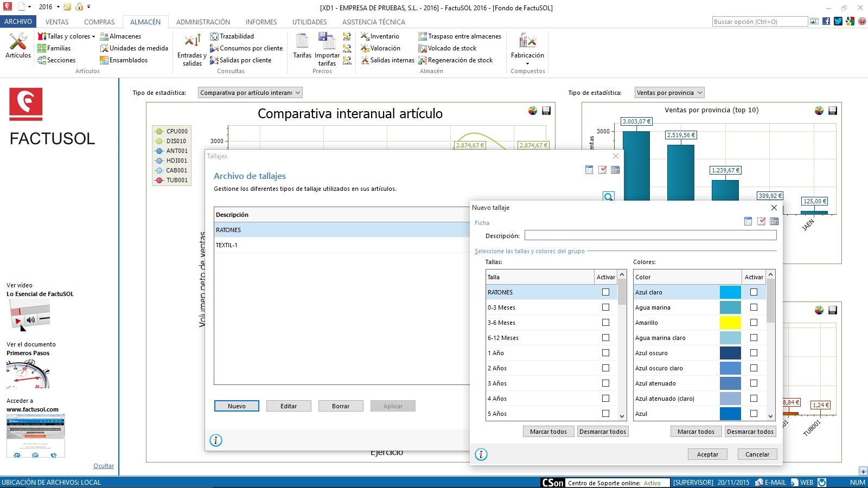This screenshot has height=488, width=868.
Task: Enable the Azul atenuado color checkbox
Action: [754, 383]
